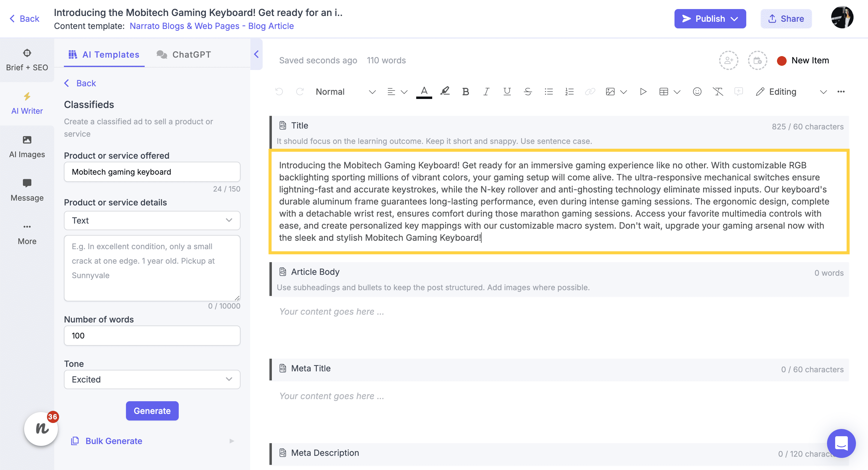The width and height of the screenshot is (868, 470).
Task: Click the insert link icon
Action: 590,92
